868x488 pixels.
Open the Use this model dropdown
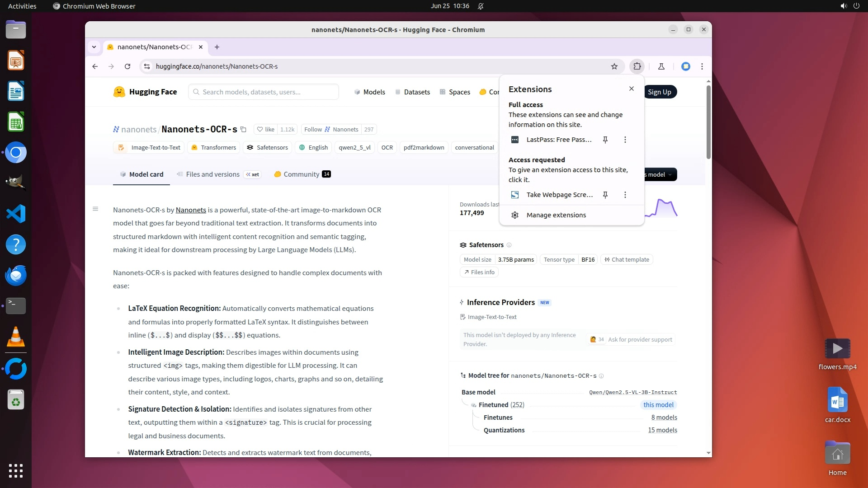coord(660,174)
